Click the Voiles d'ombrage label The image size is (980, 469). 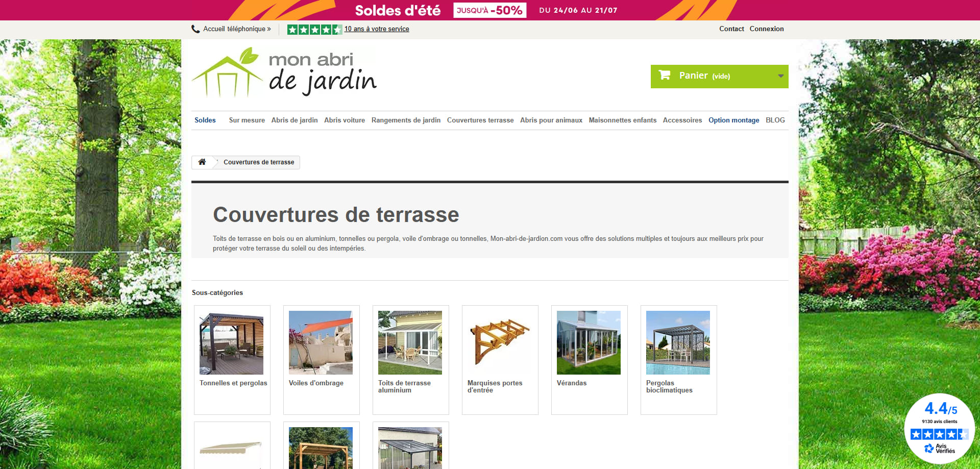coord(316,383)
